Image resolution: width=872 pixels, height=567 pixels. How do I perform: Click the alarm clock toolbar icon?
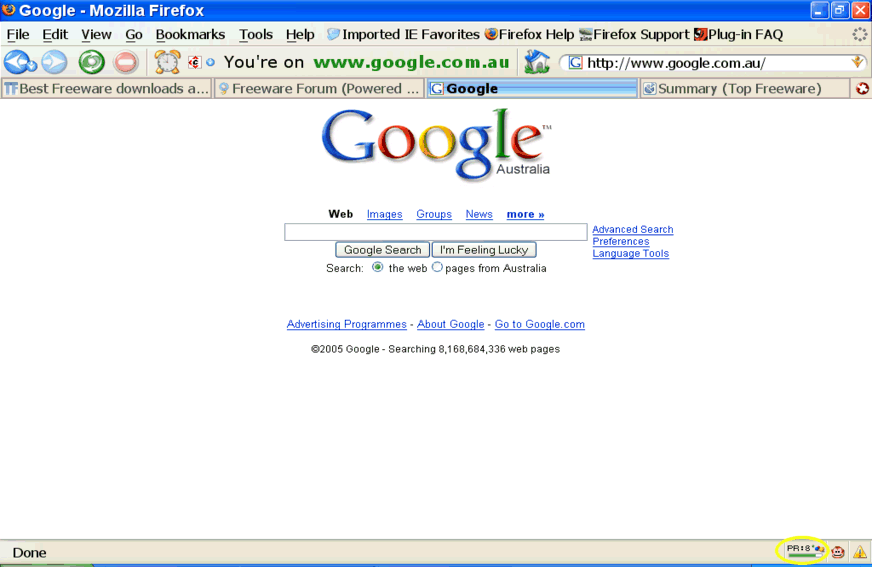click(x=167, y=62)
